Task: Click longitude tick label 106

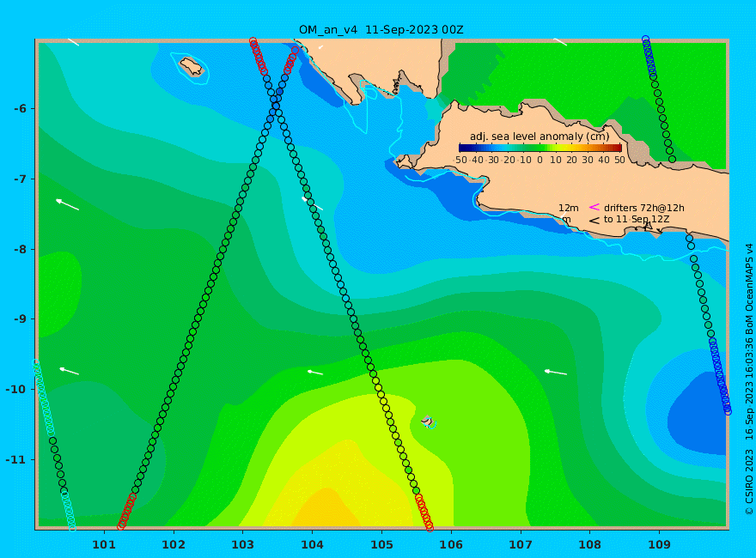Action: click(451, 544)
